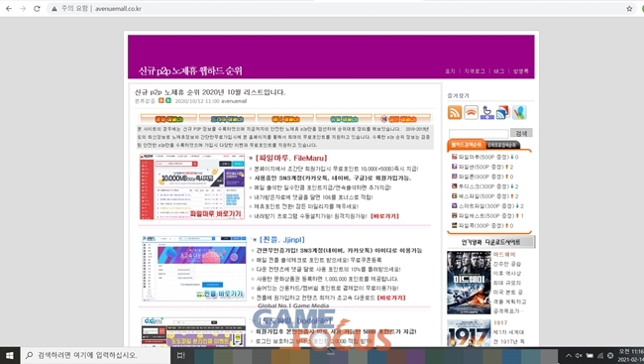
Task: Click the bookmark-add icon with blue hand
Action: click(x=487, y=112)
